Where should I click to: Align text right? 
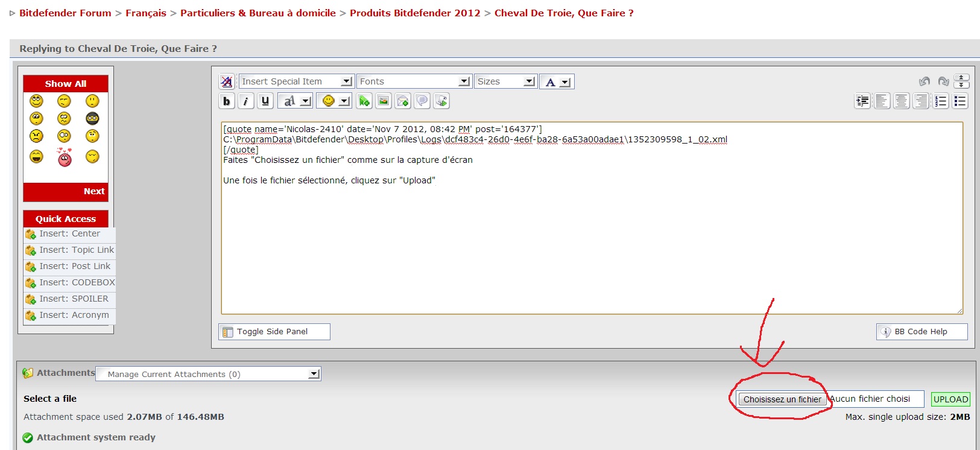921,101
